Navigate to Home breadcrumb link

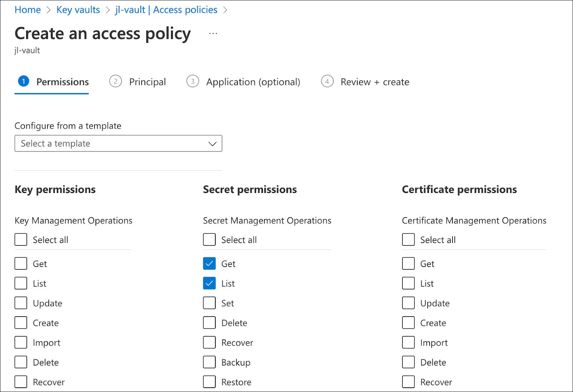pyautogui.click(x=28, y=10)
